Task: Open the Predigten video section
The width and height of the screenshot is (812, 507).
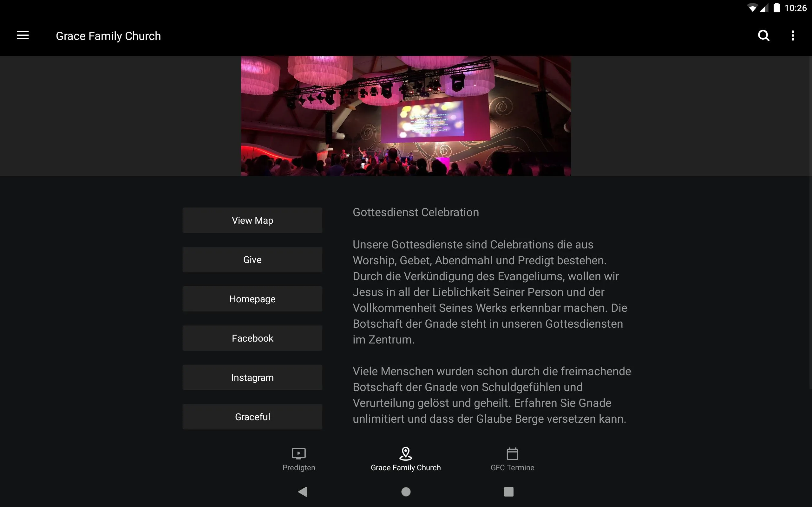Action: tap(299, 459)
